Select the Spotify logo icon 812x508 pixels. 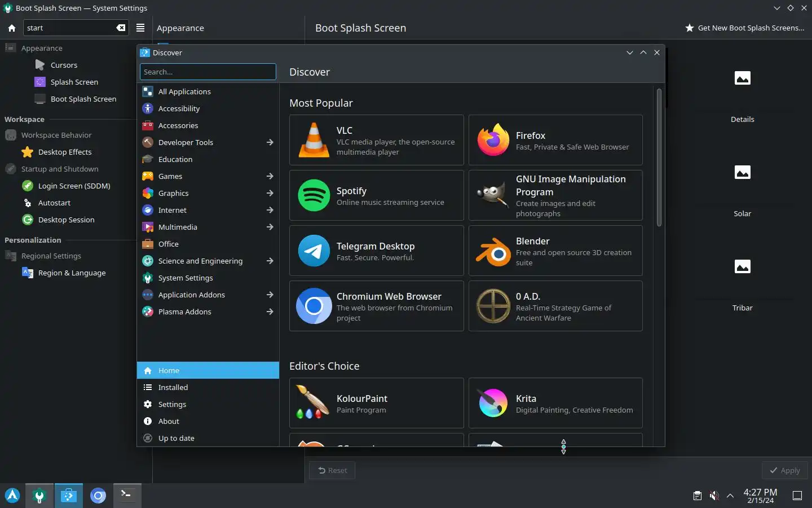[x=314, y=195]
